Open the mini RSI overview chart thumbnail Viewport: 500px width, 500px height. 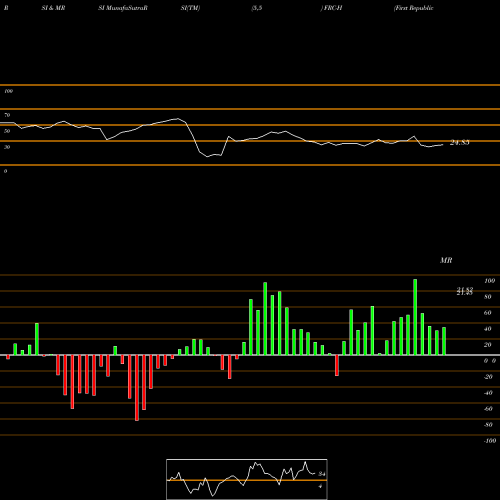247,479
